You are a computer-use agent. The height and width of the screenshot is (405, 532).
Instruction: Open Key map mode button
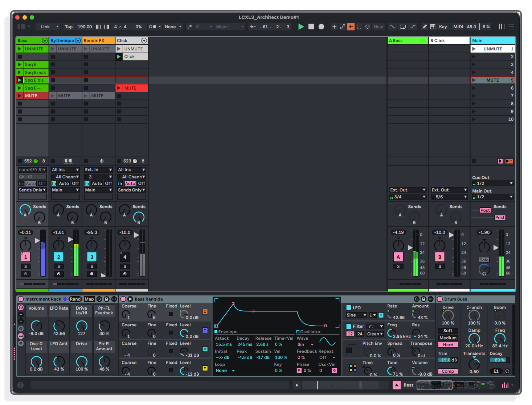point(443,26)
